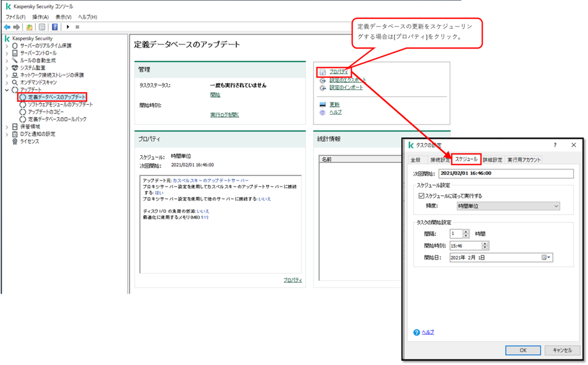Select 定義データベースのロールバック in the tree
Viewport: 588px width, 365px height.
tap(57, 119)
